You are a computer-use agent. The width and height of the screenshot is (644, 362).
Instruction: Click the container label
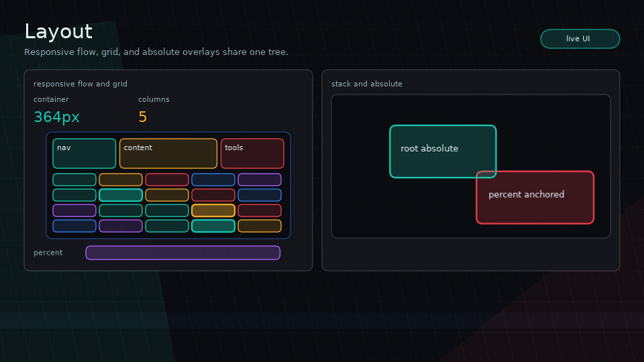(x=52, y=99)
